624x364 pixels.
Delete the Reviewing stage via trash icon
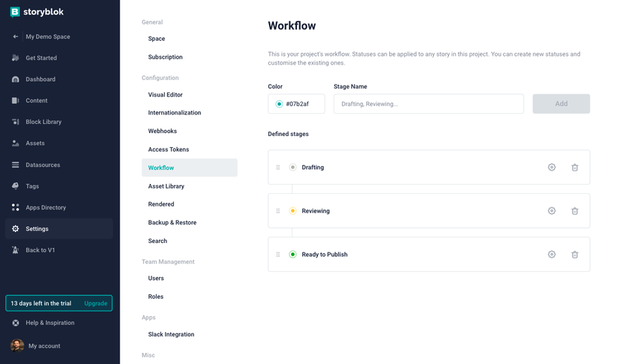pyautogui.click(x=575, y=211)
